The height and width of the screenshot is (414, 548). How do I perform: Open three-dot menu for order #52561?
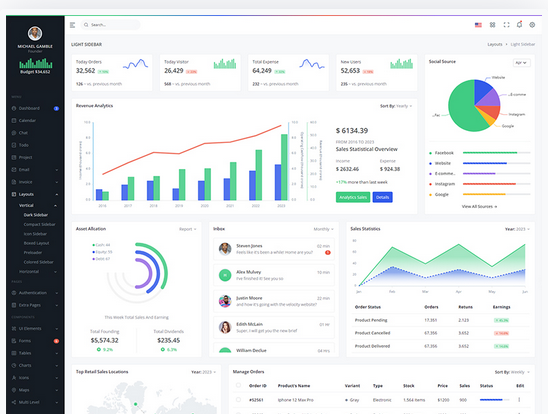pyautogui.click(x=519, y=400)
